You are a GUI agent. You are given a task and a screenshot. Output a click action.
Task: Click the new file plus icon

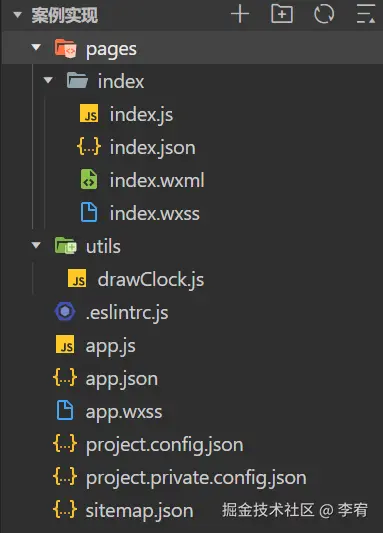click(240, 14)
